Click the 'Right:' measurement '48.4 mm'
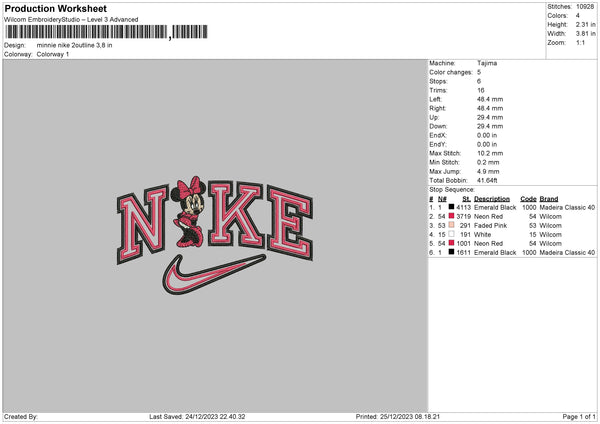600x424 pixels. tap(490, 108)
